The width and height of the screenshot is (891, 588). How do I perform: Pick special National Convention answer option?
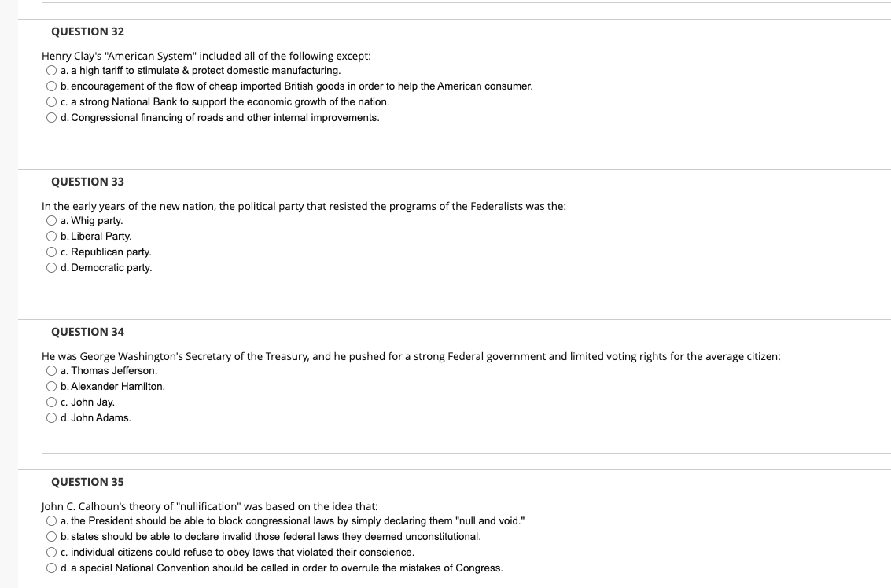tap(51, 568)
